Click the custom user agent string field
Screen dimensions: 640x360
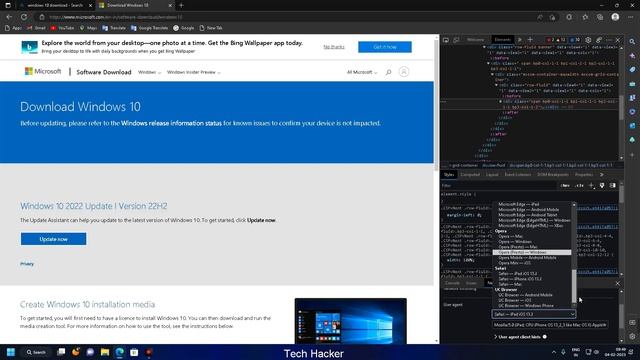click(550, 325)
